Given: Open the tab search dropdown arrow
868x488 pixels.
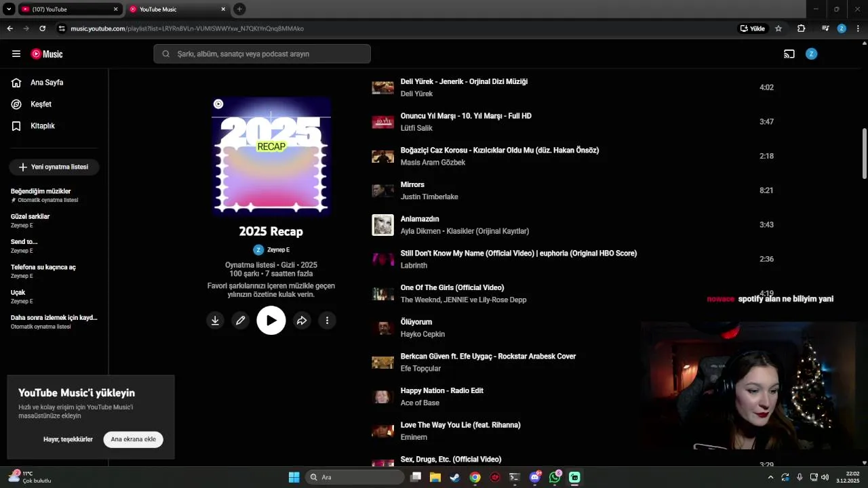Looking at the screenshot, I should pyautogui.click(x=9, y=9).
